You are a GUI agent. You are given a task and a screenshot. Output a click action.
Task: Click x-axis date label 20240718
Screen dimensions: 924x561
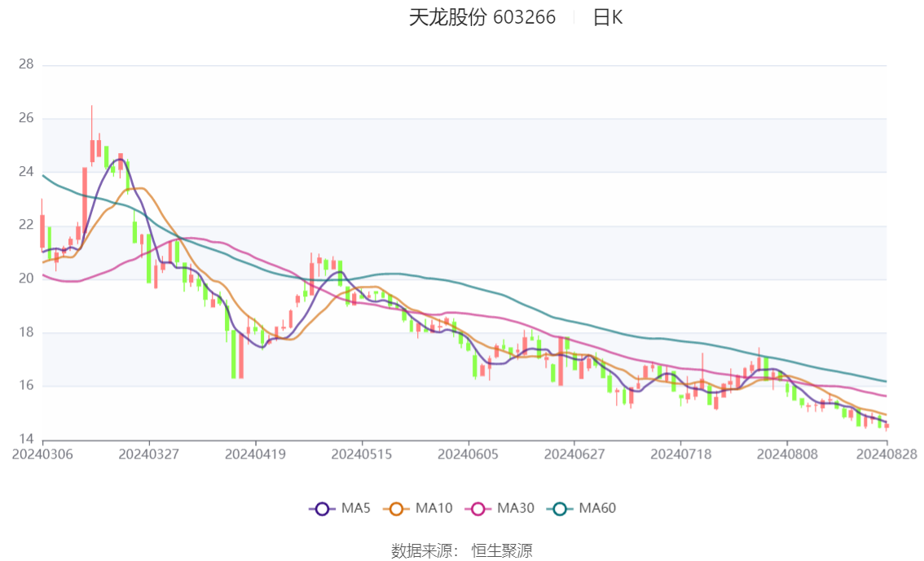[x=680, y=454]
